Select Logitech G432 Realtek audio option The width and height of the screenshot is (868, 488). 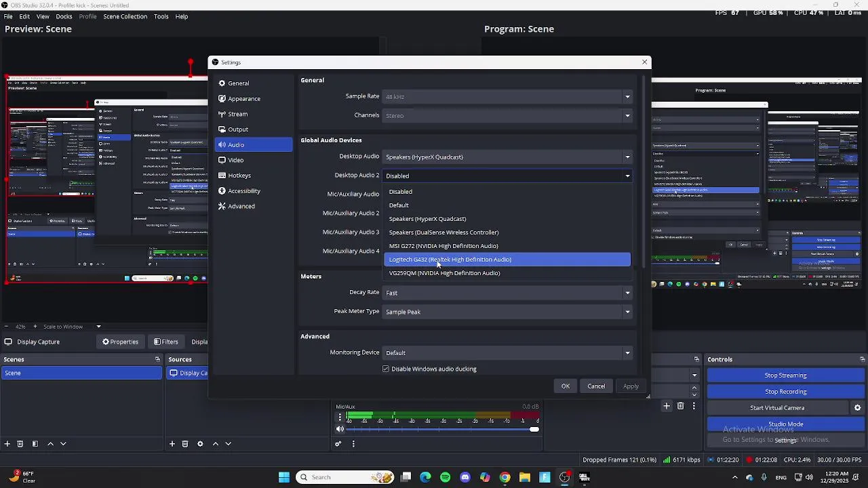pos(507,260)
